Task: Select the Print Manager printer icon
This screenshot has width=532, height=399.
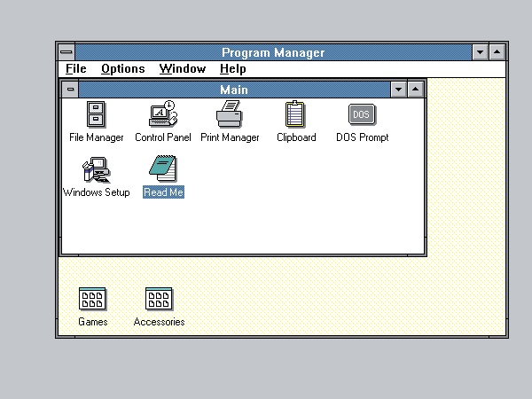Action: pyautogui.click(x=230, y=113)
